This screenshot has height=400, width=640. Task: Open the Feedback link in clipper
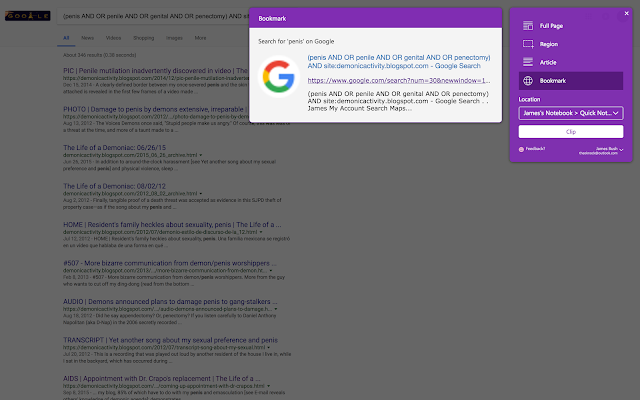coord(532,149)
